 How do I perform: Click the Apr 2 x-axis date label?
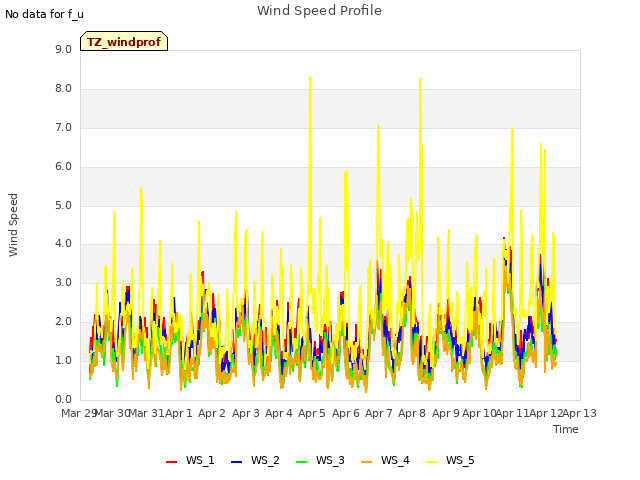point(212,413)
